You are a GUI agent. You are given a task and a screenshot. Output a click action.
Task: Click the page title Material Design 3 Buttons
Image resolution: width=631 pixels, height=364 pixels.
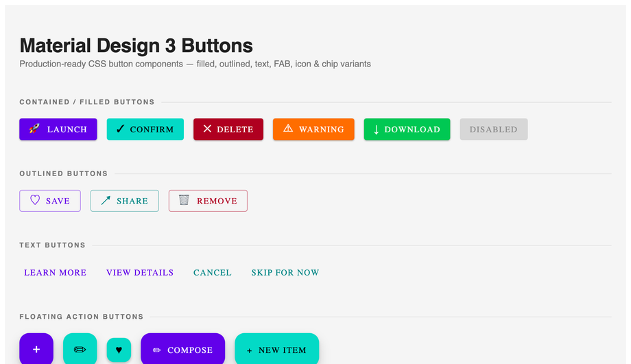[136, 45]
